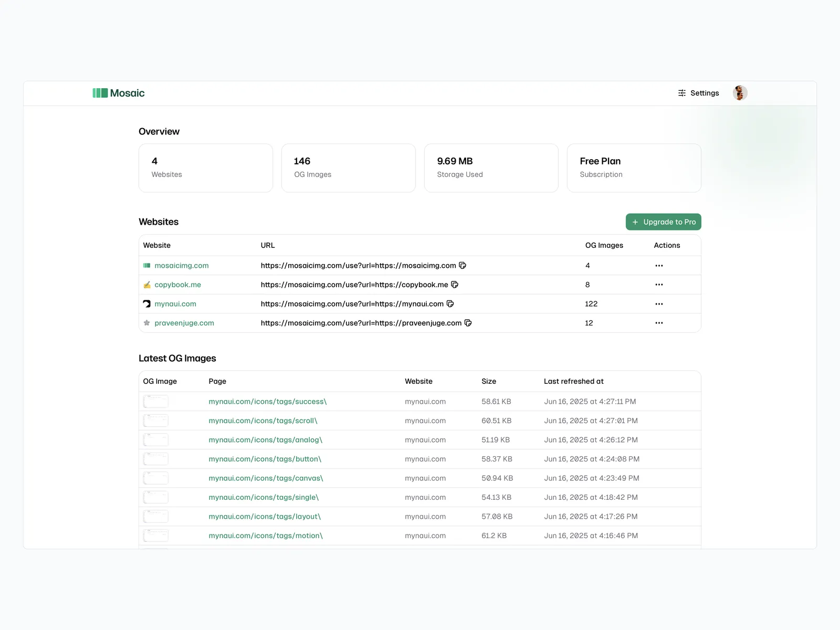
Task: Open the copybook.me website link
Action: (177, 285)
